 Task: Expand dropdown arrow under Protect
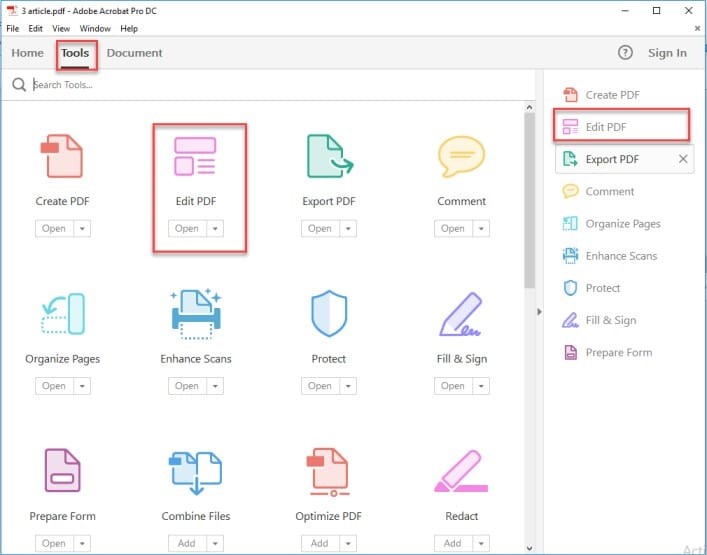tap(348, 386)
